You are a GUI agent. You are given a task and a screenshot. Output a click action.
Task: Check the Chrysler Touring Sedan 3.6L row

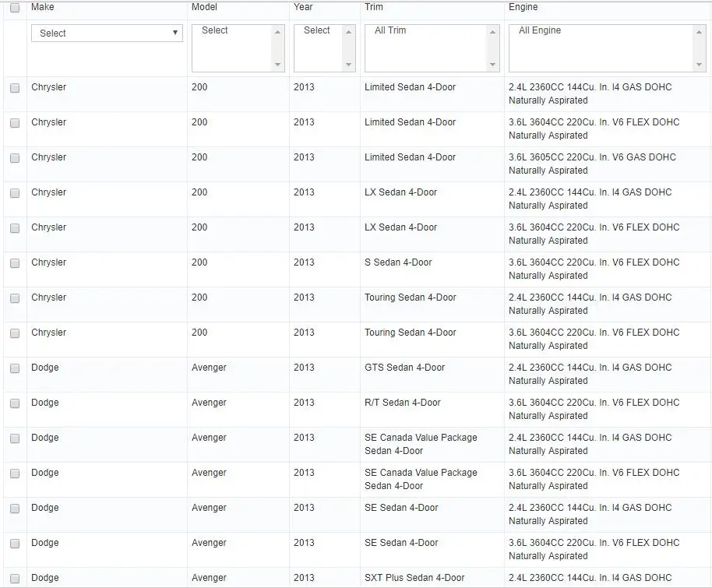coord(15,333)
